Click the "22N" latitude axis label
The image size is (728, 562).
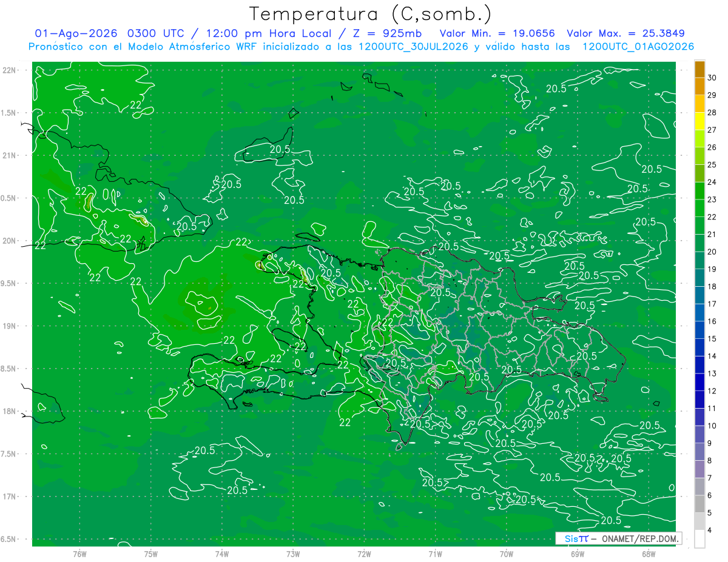(10, 70)
